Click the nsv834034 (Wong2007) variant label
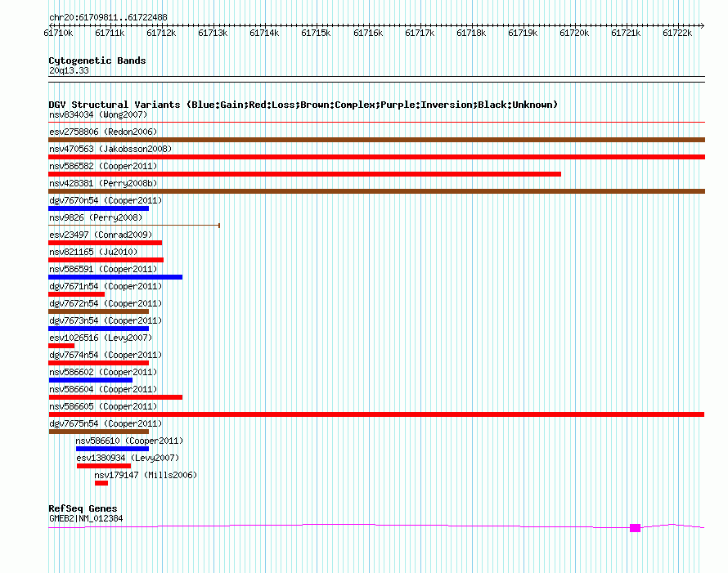 tap(98, 114)
